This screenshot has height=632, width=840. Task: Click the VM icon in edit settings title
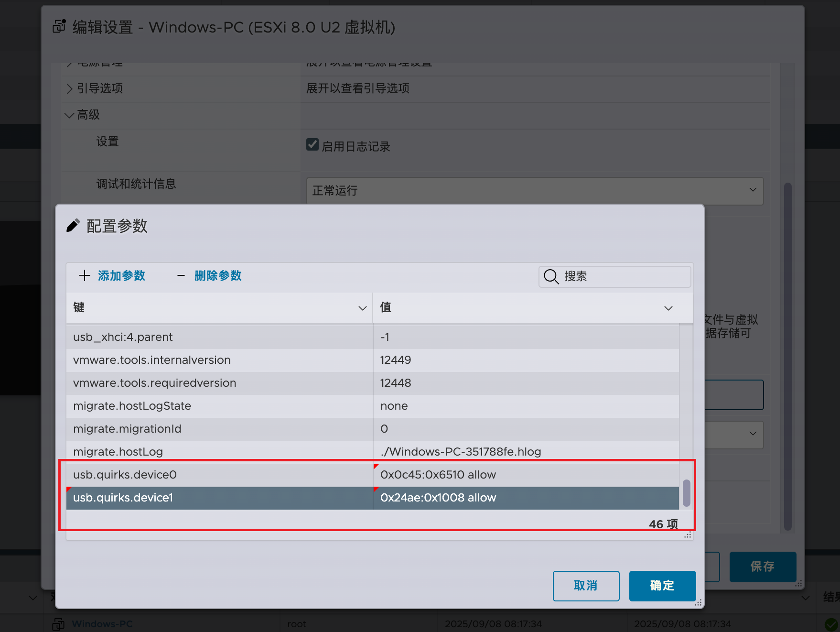pyautogui.click(x=59, y=26)
